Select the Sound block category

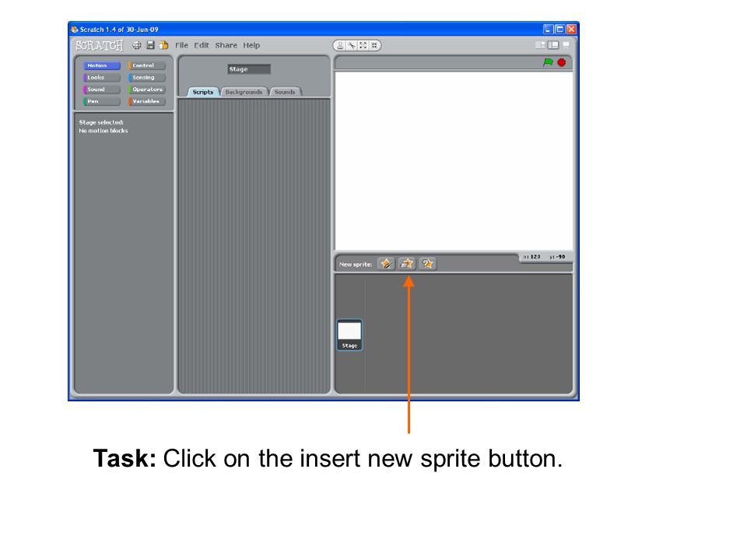(x=102, y=89)
